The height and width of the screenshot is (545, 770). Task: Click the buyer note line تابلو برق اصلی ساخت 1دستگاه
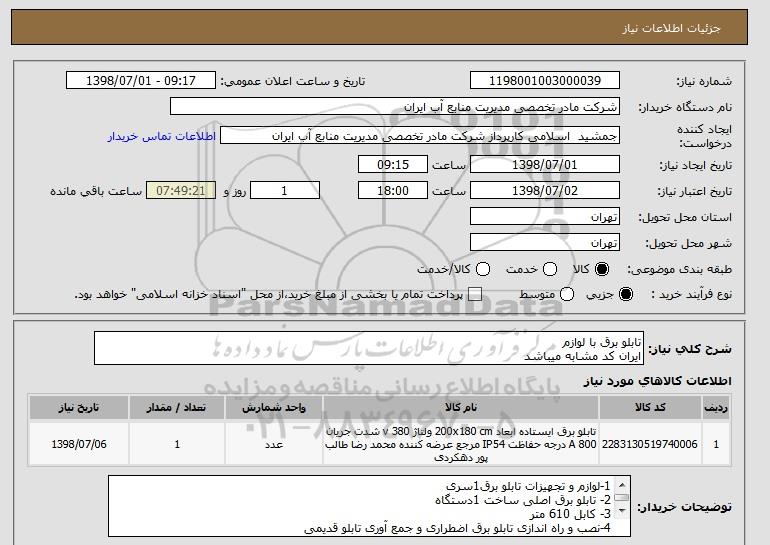point(523,500)
